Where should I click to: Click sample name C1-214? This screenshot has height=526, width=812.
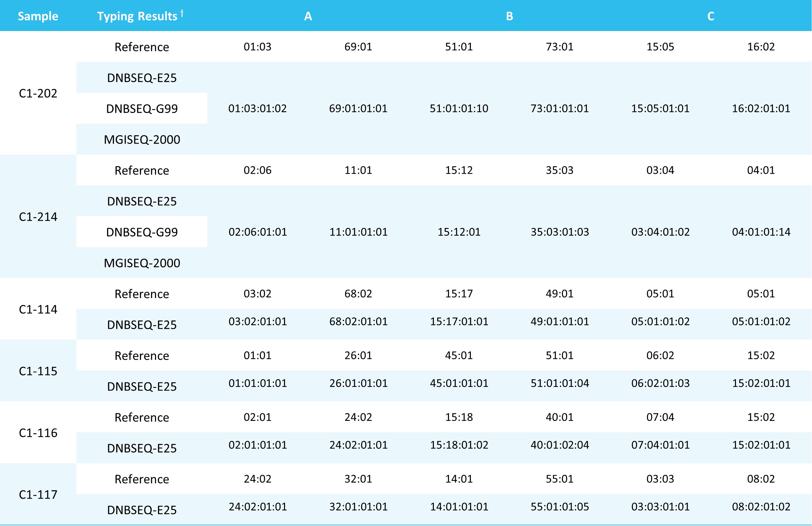[38, 216]
